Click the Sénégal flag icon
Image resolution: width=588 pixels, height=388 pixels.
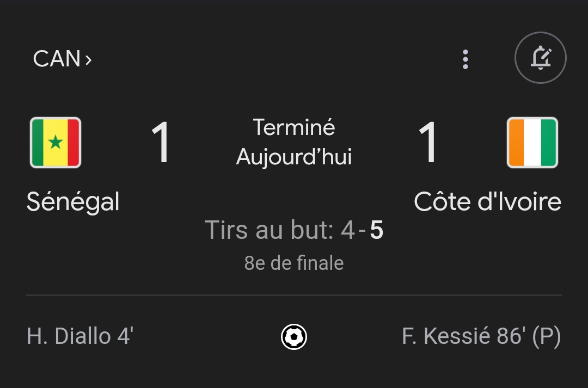point(55,143)
